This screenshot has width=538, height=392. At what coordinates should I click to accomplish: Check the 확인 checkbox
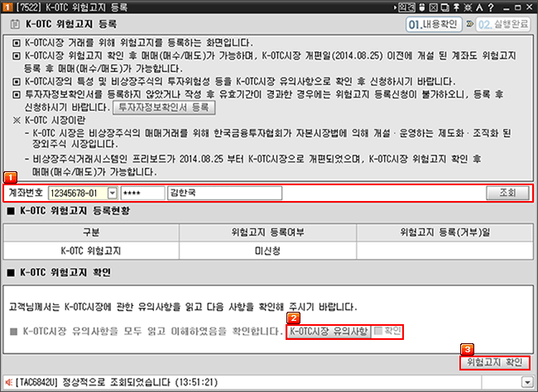tap(378, 331)
